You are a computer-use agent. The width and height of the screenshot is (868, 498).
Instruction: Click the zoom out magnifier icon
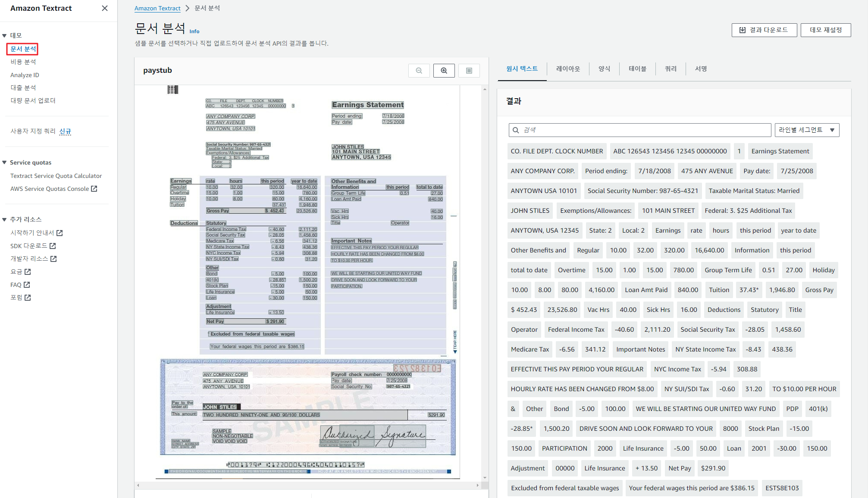tap(419, 71)
